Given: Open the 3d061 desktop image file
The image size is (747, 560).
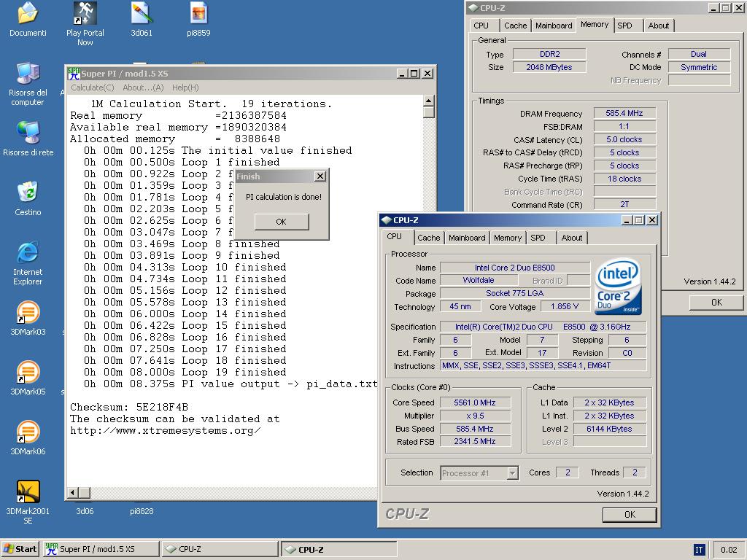Looking at the screenshot, I should 142,13.
